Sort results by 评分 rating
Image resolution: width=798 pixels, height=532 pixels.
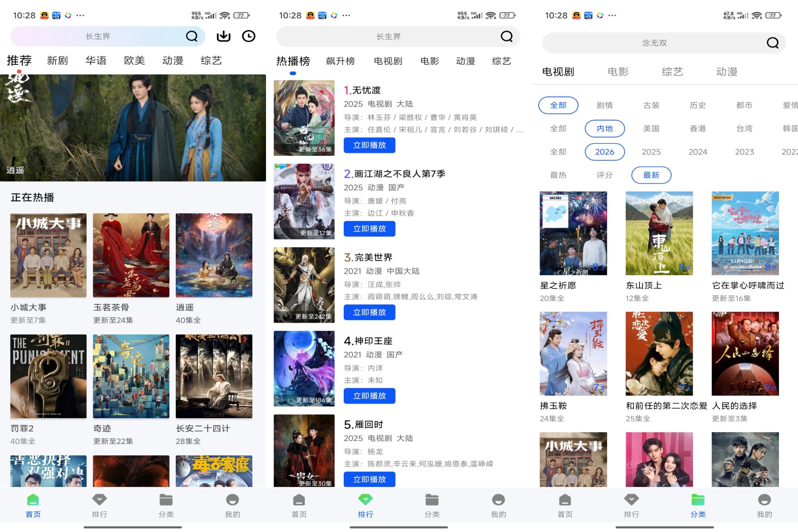click(x=605, y=175)
